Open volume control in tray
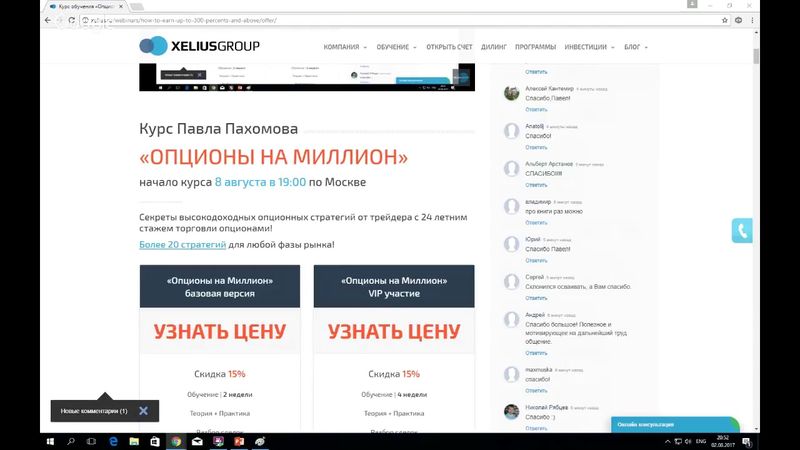Image resolution: width=800 pixels, height=450 pixels. point(688,441)
